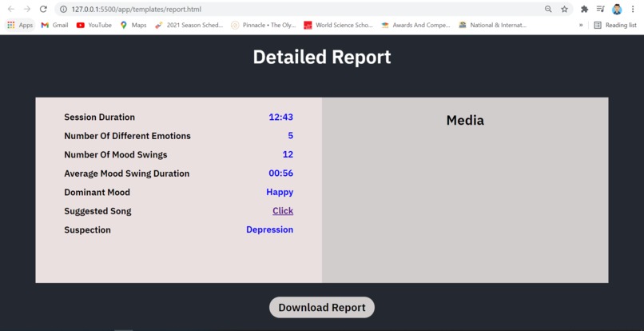Bookmark this page with the star
The height and width of the screenshot is (331, 644).
(x=564, y=9)
